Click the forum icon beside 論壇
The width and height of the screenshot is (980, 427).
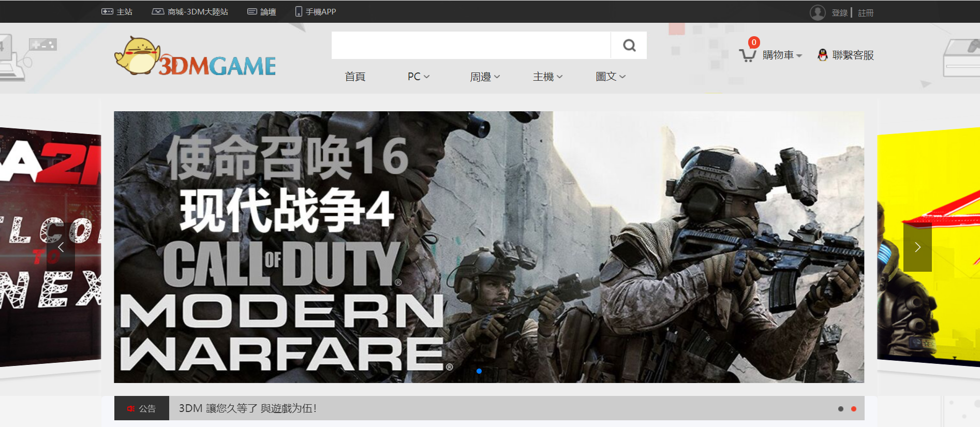click(x=252, y=11)
